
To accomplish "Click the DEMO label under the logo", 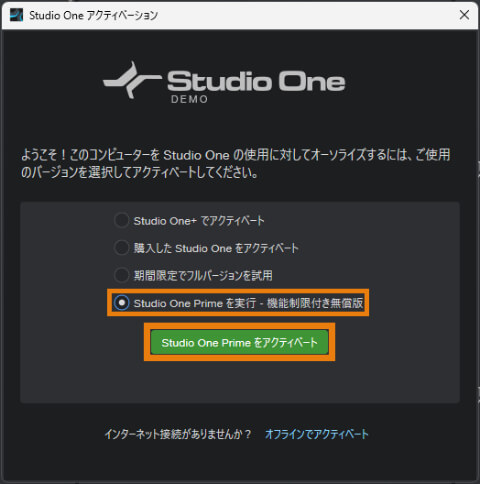I will tap(189, 99).
